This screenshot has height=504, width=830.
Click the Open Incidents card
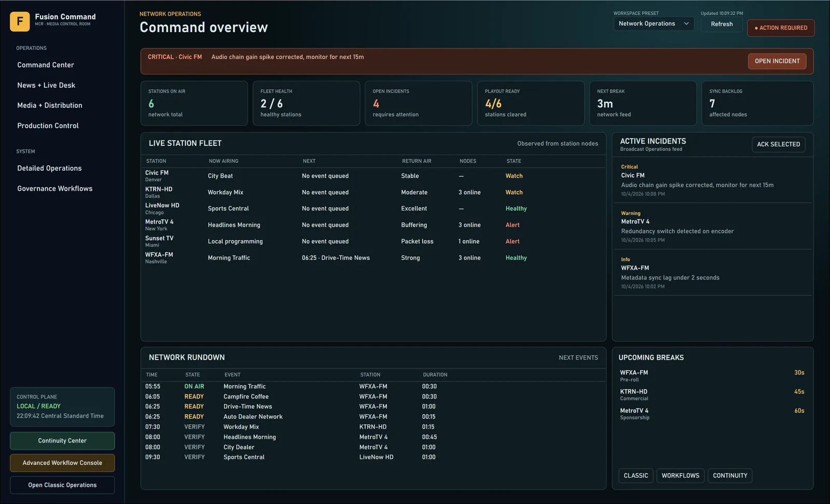pos(419,103)
